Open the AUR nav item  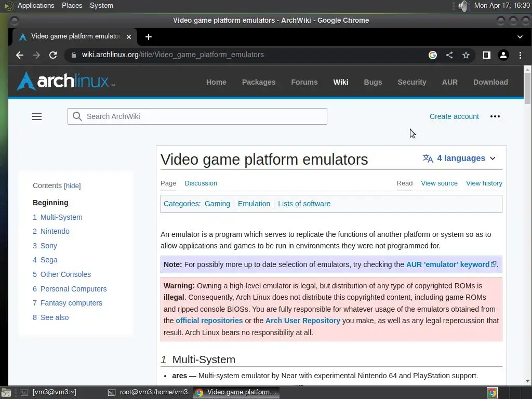[449, 82]
